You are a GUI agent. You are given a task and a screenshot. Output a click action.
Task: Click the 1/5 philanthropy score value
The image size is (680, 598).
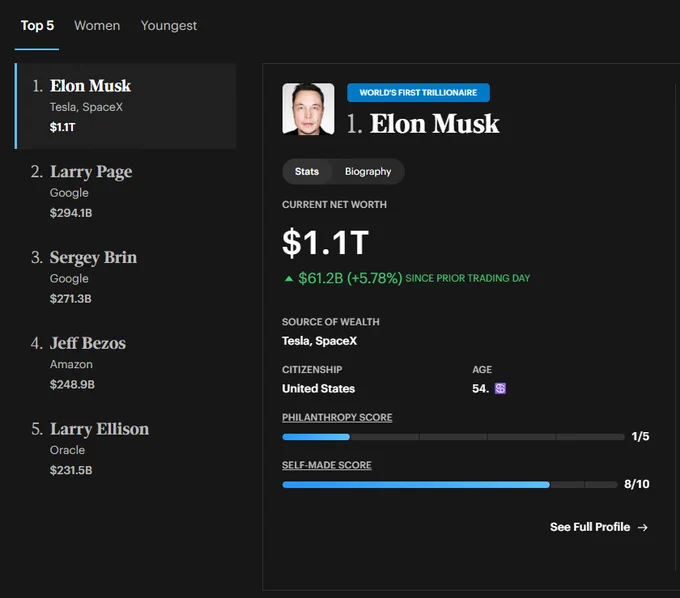coord(640,436)
